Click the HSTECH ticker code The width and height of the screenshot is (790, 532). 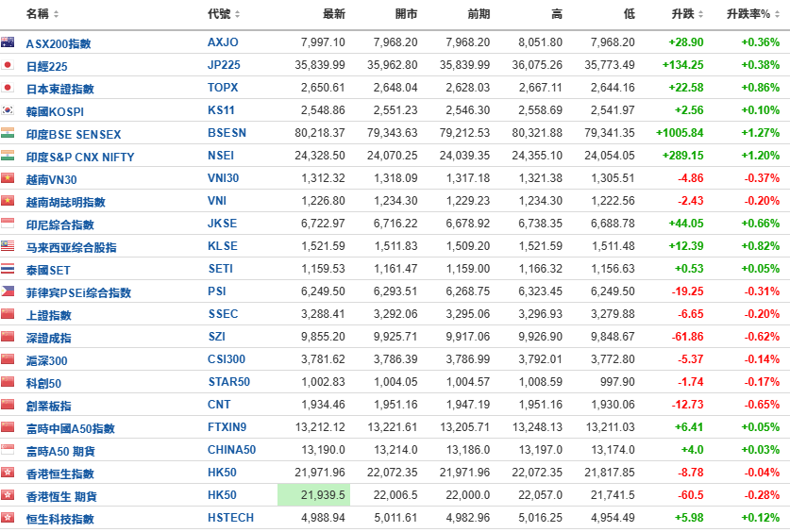pyautogui.click(x=230, y=518)
